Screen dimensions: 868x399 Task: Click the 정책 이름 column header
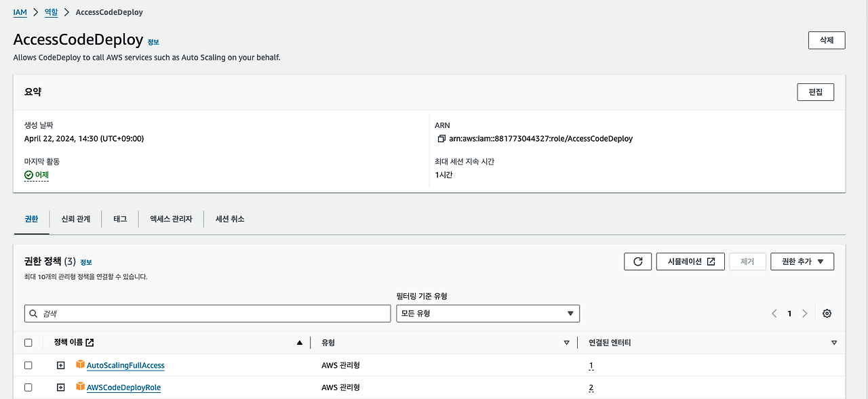point(68,343)
